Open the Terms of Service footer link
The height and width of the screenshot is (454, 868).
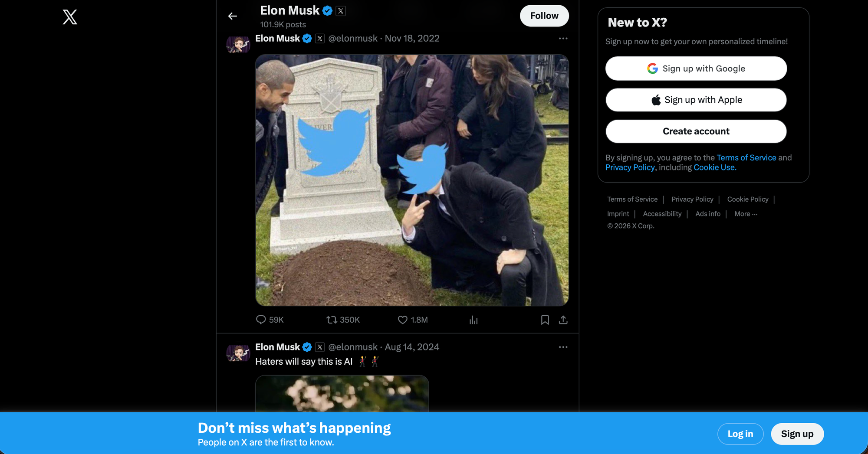[x=632, y=199]
